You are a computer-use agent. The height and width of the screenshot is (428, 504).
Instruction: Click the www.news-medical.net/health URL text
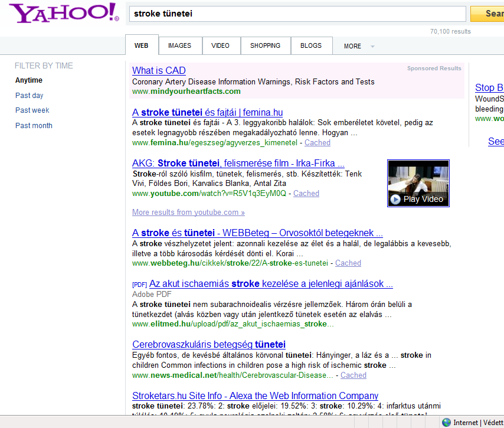[x=233, y=375]
